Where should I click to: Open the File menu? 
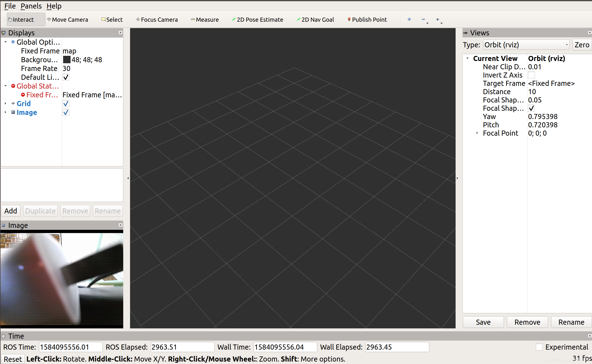pyautogui.click(x=9, y=6)
